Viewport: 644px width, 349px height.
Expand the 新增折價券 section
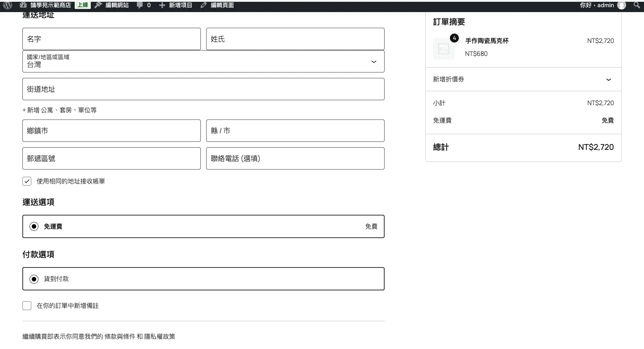tap(523, 79)
